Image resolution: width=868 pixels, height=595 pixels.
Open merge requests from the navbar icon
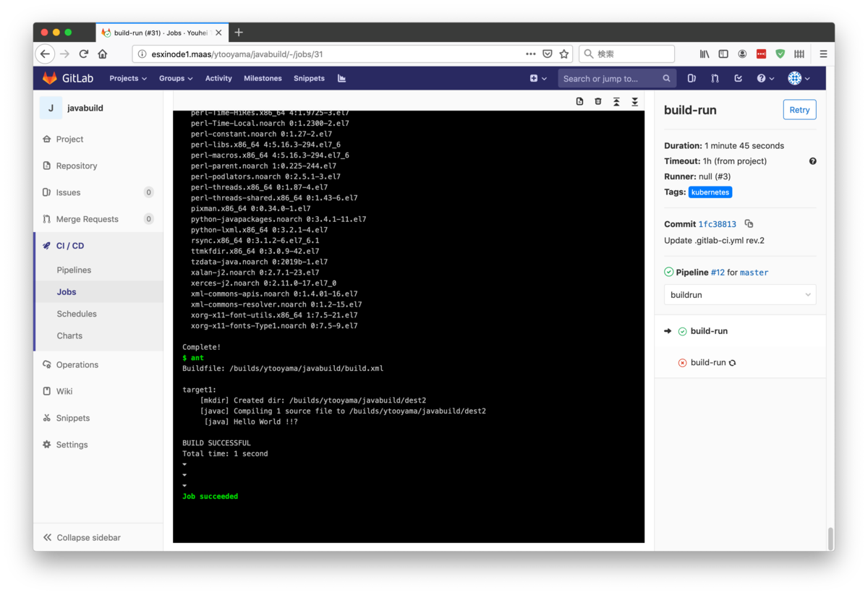point(715,78)
